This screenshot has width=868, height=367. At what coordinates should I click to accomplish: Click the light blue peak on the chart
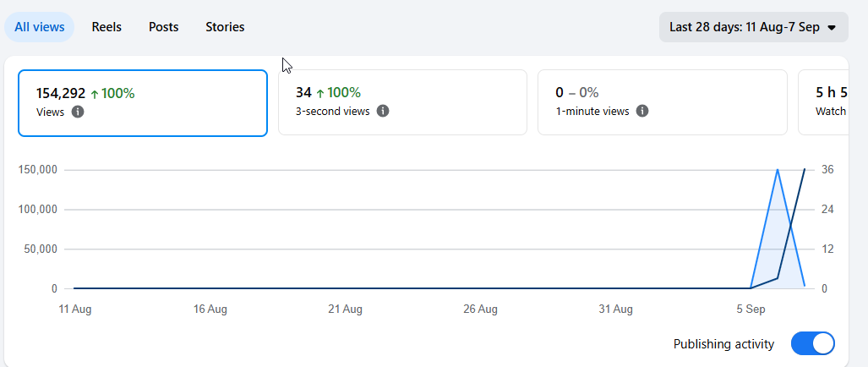pos(778,170)
